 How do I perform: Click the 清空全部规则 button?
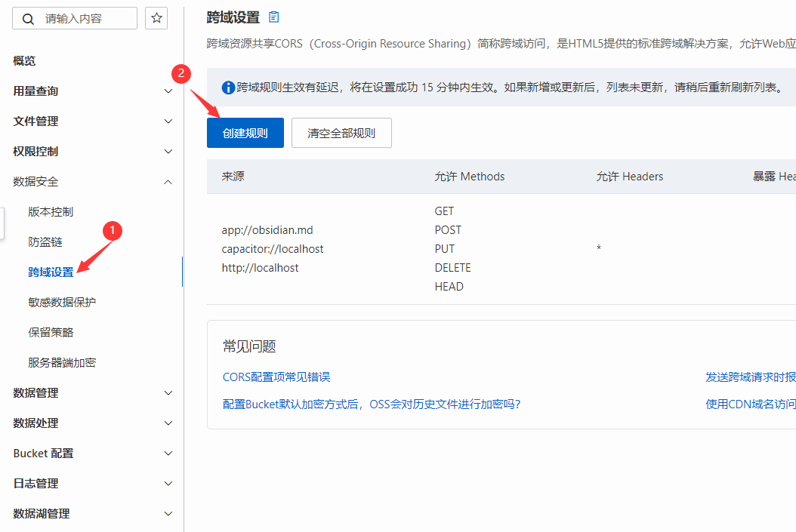[341, 133]
